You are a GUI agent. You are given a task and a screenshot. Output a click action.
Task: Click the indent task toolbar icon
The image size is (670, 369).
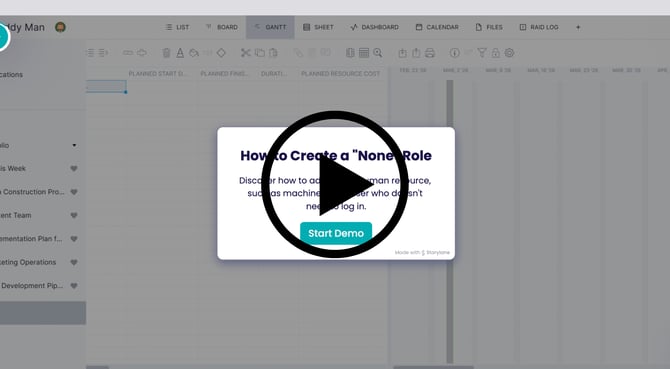103,53
